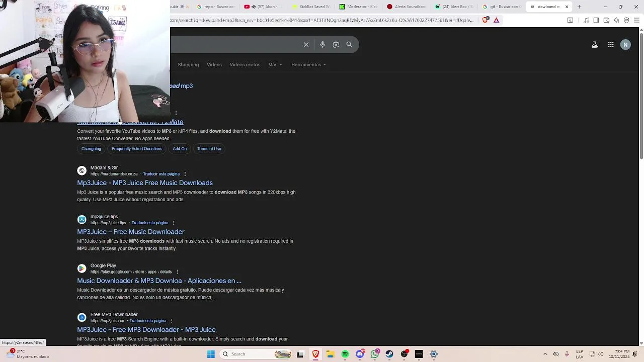
Task: Switch to the Alerta Soundboard tab
Action: (407, 7)
